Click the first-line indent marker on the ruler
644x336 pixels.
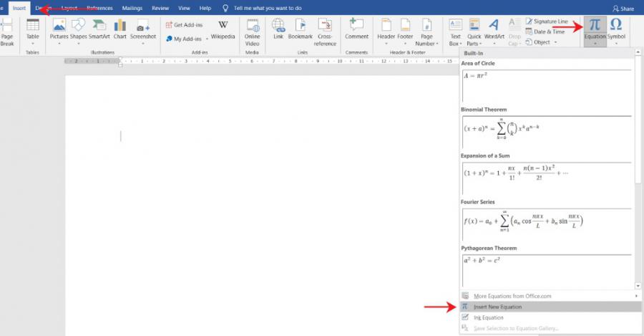(x=120, y=59)
